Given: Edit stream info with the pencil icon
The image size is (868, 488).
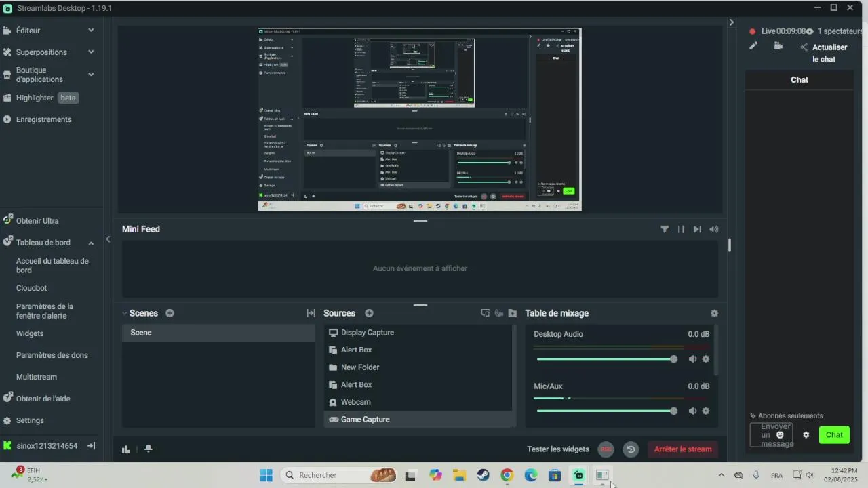Looking at the screenshot, I should click(x=753, y=46).
